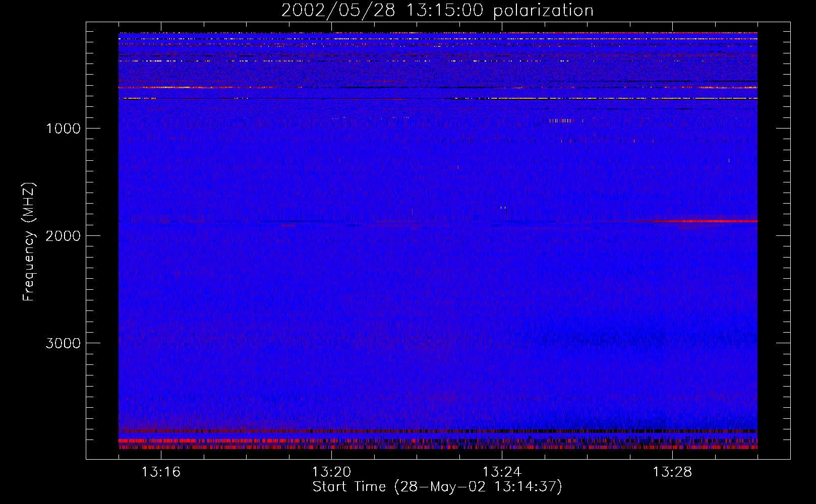Click the 3000 frequency tick label
This screenshot has width=816, height=504.
point(63,343)
